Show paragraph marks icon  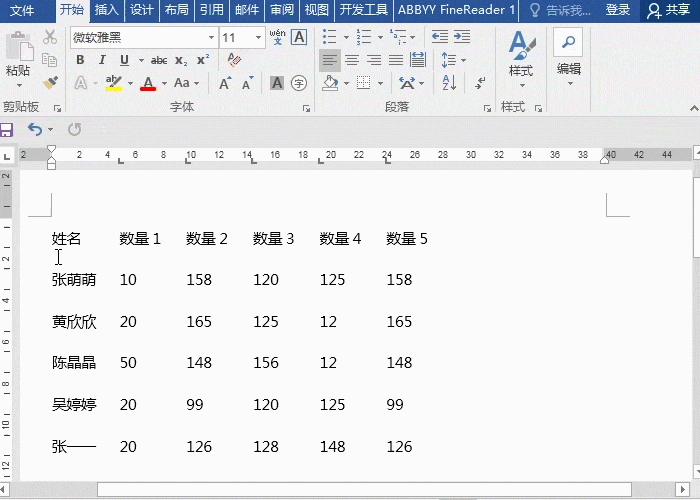tap(480, 83)
